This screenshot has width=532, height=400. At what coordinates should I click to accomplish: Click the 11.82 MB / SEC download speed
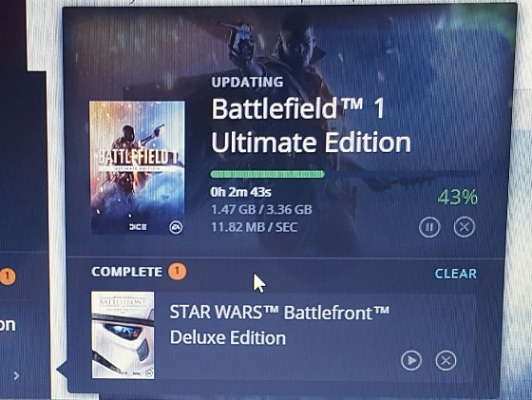(255, 227)
